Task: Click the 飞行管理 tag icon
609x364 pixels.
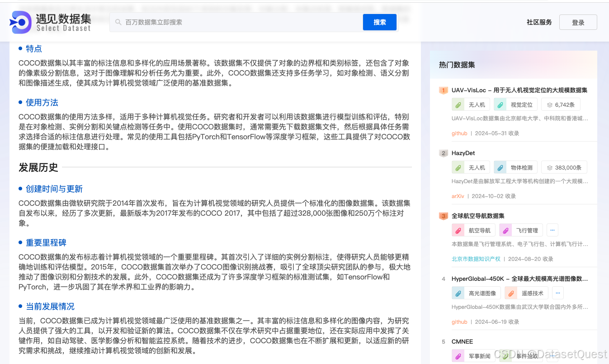Action: tap(505, 230)
